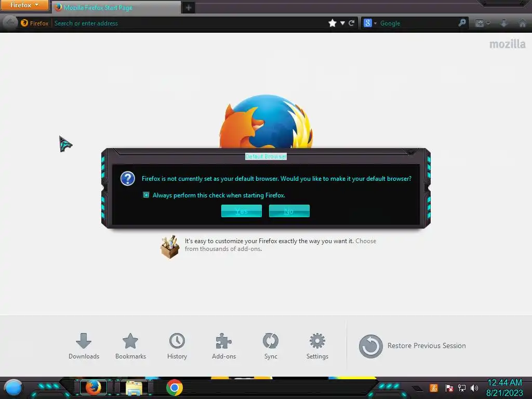Click Yes in Default Browser dialog
The image size is (532, 399).
pyautogui.click(x=242, y=211)
